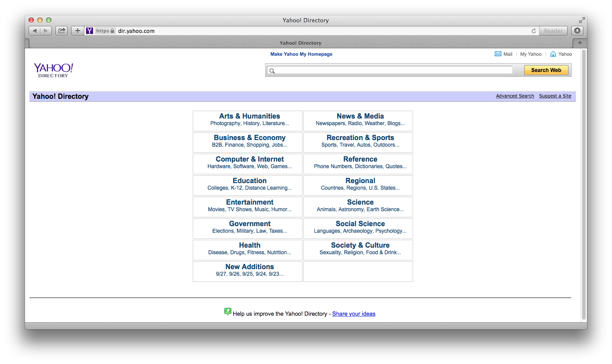The image size is (612, 364).
Task: Click the Shopping subcategory link
Action: [x=258, y=145]
